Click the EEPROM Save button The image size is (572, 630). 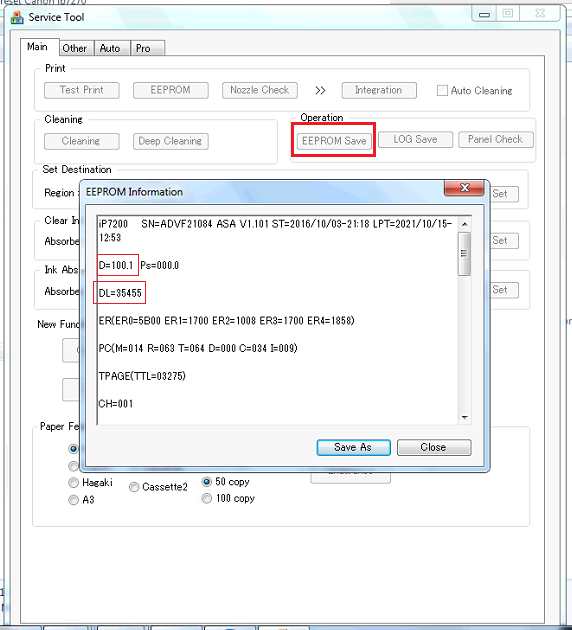[334, 141]
